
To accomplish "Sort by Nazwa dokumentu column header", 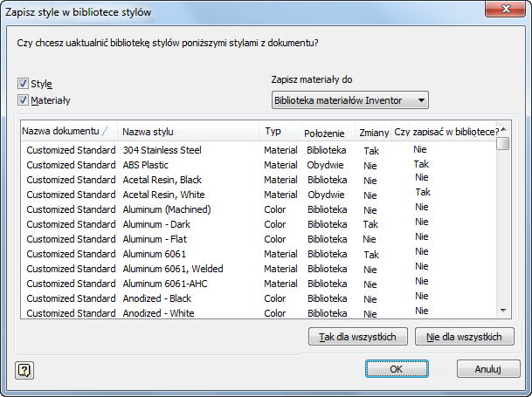I will point(67,132).
